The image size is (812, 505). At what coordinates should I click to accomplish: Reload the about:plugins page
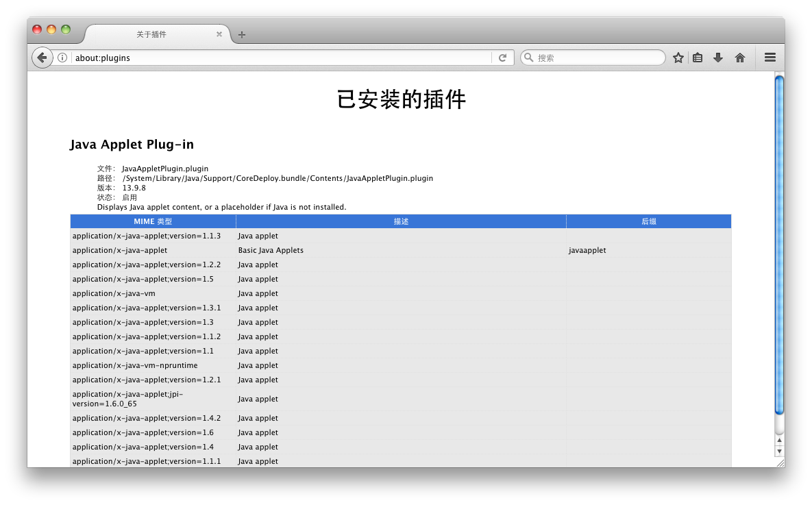502,58
